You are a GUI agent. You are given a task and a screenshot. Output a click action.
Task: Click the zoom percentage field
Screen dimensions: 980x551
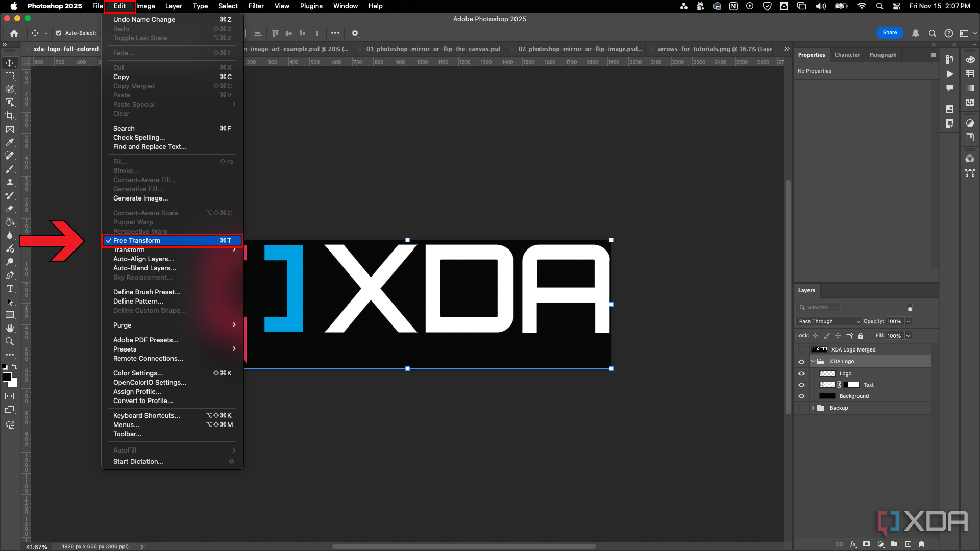tap(37, 547)
